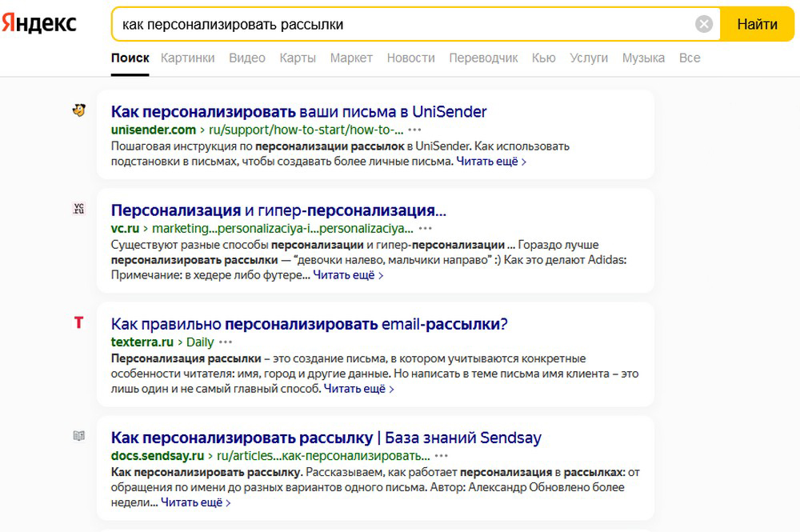Select the active Поиск tab

pyautogui.click(x=130, y=58)
